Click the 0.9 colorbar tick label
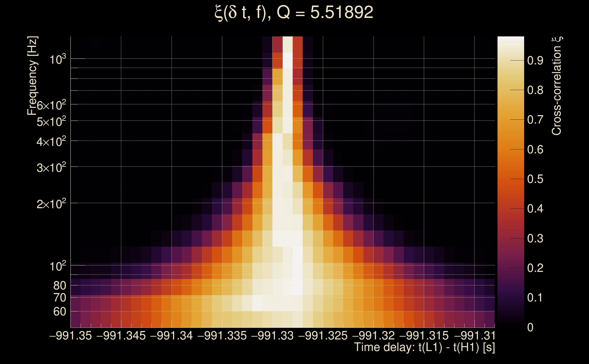 (x=535, y=61)
